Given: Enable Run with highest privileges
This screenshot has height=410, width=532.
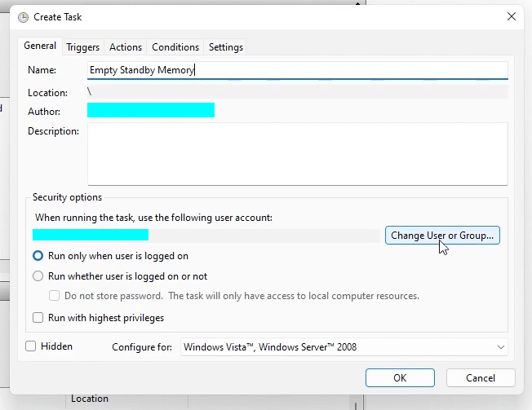Looking at the screenshot, I should 38,318.
